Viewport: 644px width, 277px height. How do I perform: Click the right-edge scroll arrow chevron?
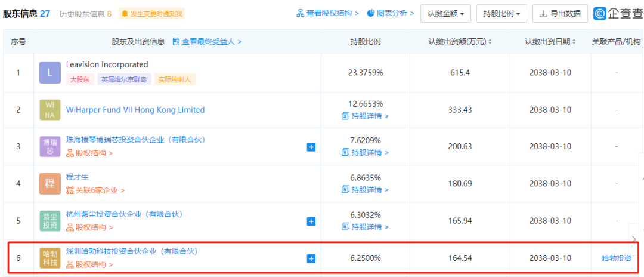pyautogui.click(x=635, y=238)
